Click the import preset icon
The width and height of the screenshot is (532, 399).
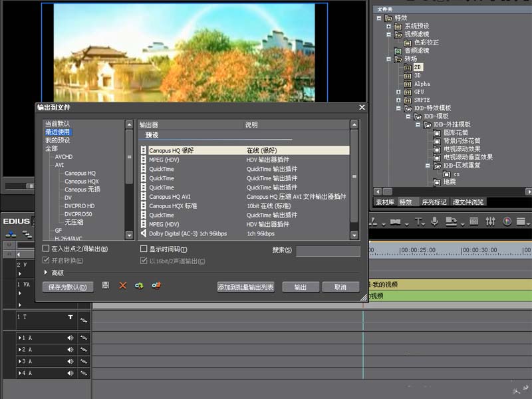click(x=139, y=286)
